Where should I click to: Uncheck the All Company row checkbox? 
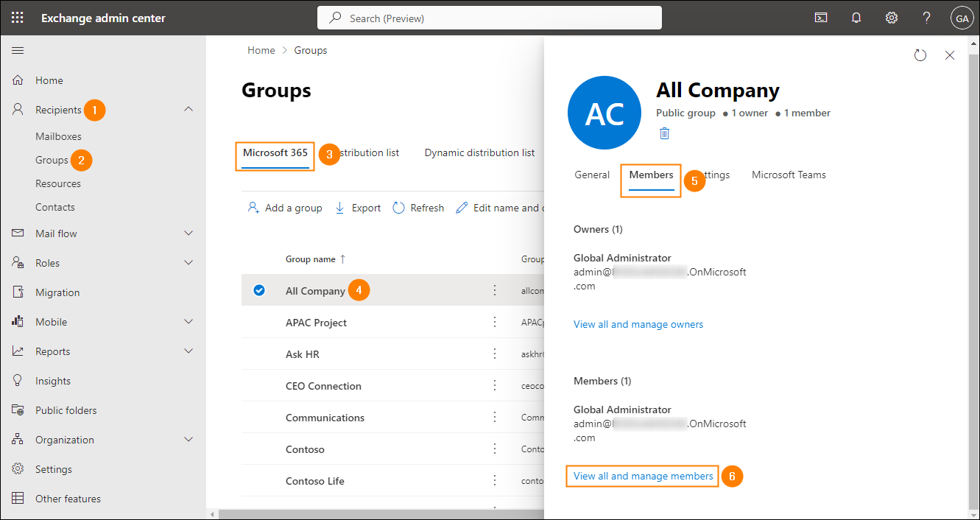259,290
